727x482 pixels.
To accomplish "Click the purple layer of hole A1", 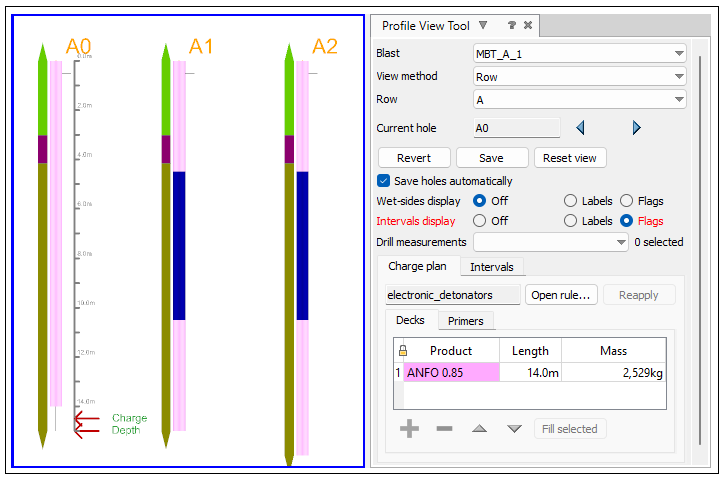I will tap(166, 149).
